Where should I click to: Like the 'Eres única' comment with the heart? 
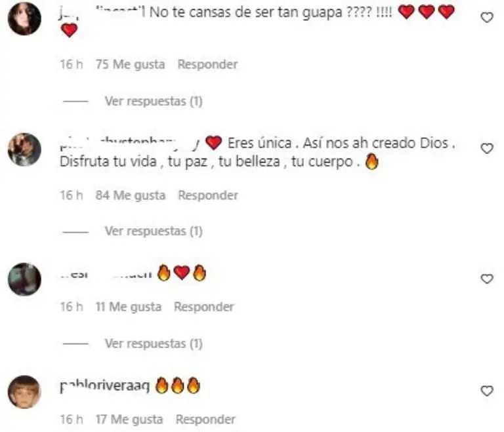487,148
